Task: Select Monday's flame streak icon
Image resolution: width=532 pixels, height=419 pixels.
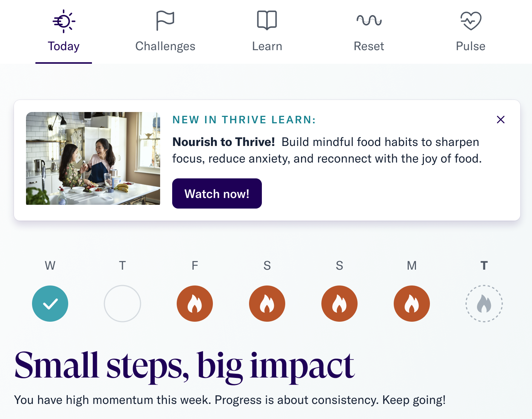Action: click(x=412, y=304)
